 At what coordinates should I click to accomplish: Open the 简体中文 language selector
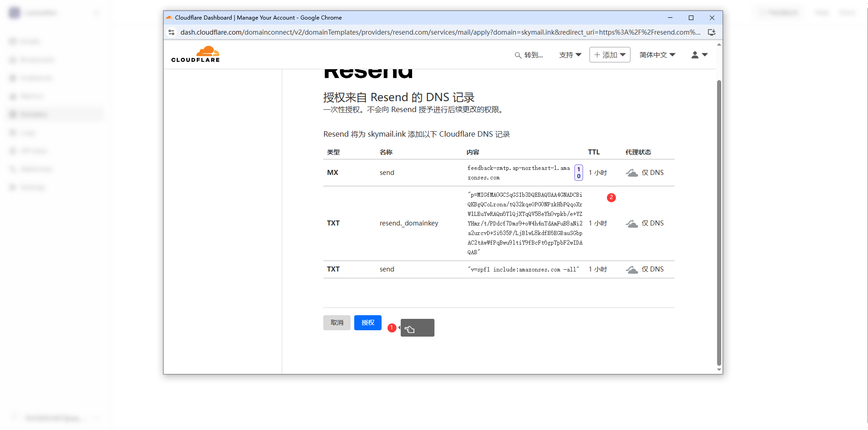[657, 55]
